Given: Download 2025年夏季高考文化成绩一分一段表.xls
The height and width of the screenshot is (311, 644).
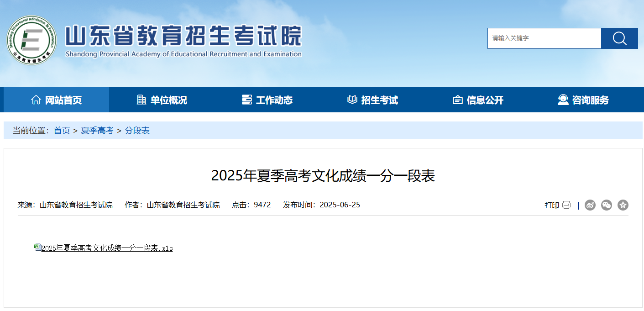Looking at the screenshot, I should click(107, 248).
